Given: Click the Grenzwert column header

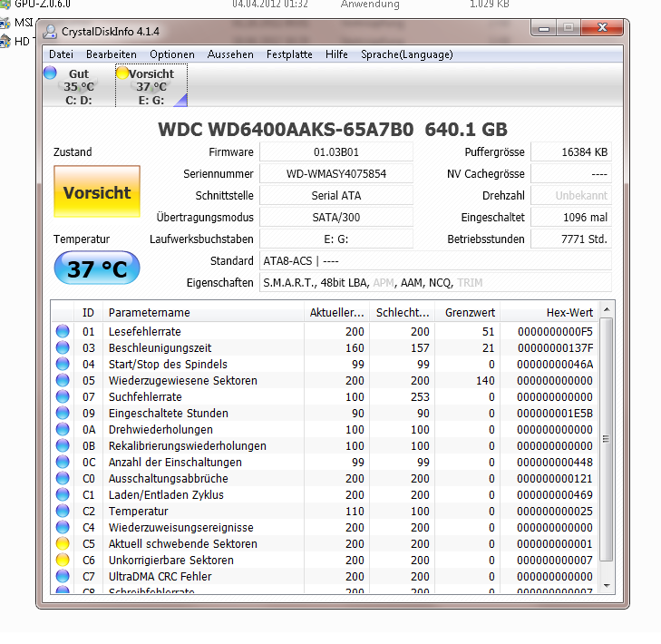Looking at the screenshot, I should 468,313.
